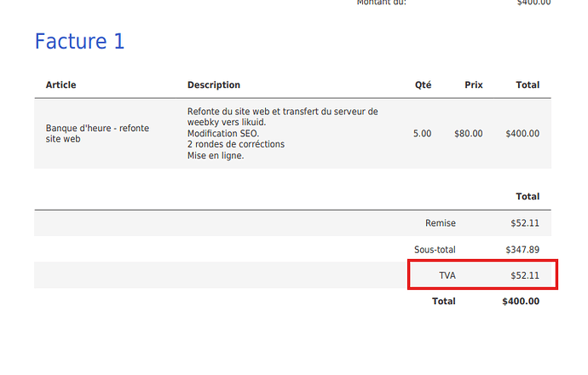Click the TVA label
This screenshot has width=588, height=375.
447,275
